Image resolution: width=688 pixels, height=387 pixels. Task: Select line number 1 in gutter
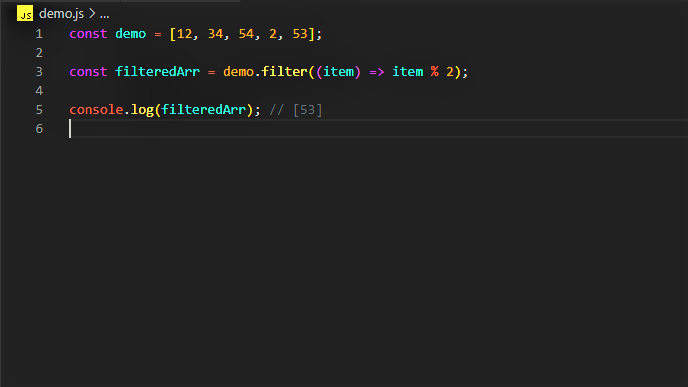pos(39,34)
